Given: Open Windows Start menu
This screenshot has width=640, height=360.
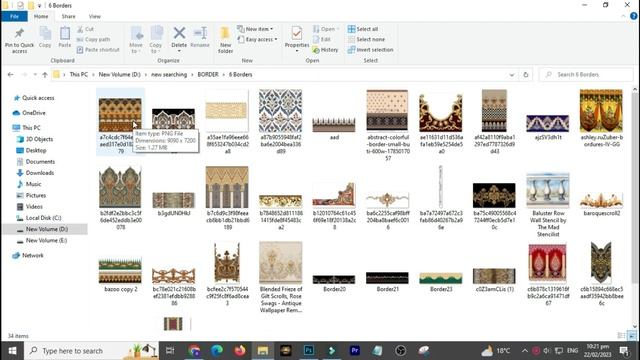Looking at the screenshot, I should 12,351.
